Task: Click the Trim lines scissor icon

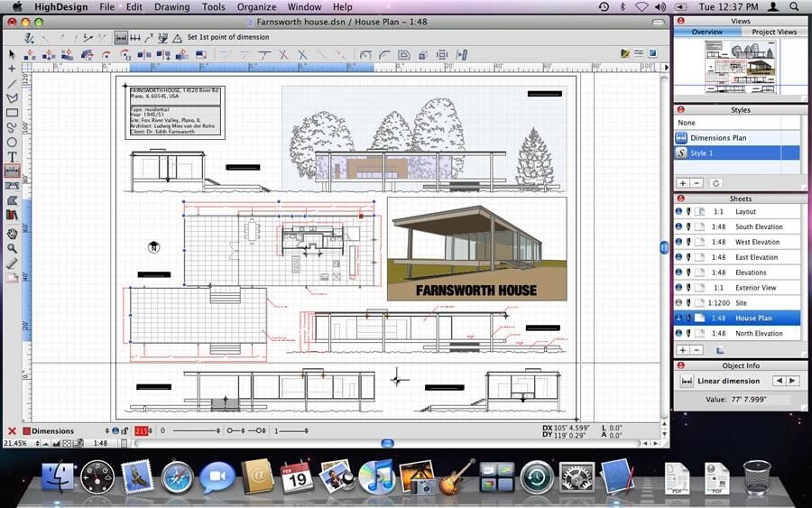Action: (x=282, y=54)
